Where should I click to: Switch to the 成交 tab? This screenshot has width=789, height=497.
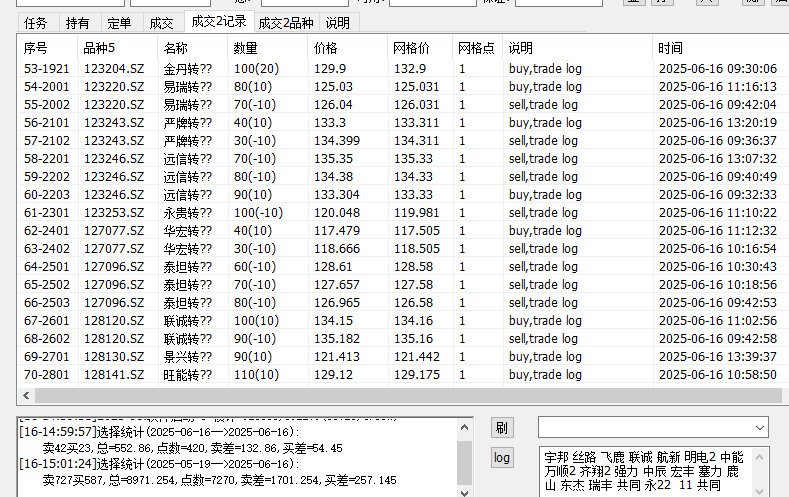162,23
